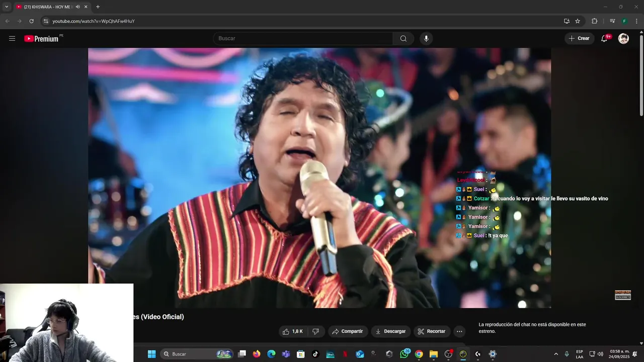644x362 pixels.
Task: Dislike the video
Action: click(316, 331)
